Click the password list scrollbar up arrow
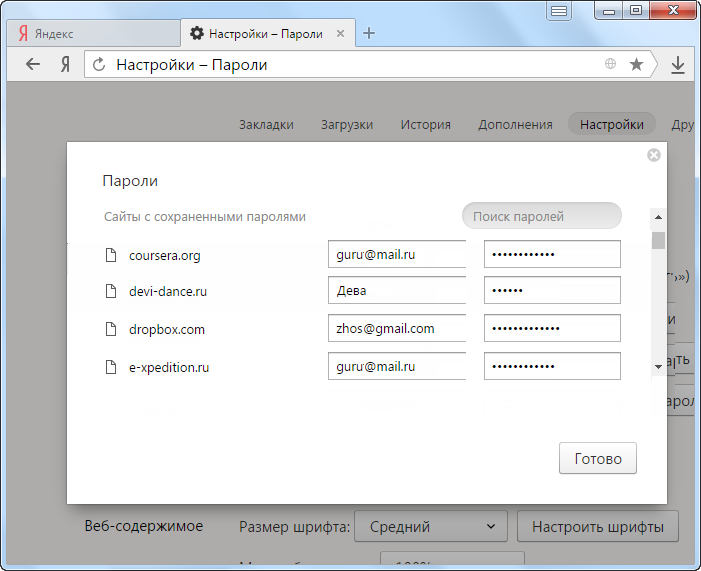701x571 pixels. [x=658, y=217]
